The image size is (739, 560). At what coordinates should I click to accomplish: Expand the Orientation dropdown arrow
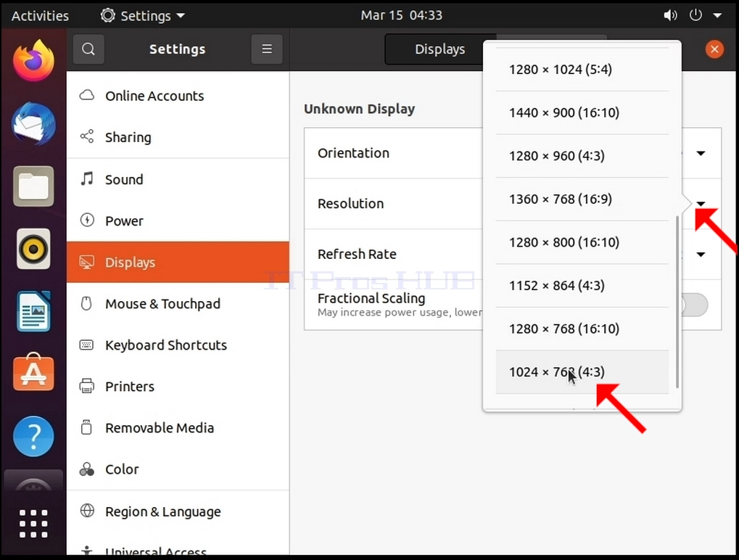pyautogui.click(x=701, y=153)
